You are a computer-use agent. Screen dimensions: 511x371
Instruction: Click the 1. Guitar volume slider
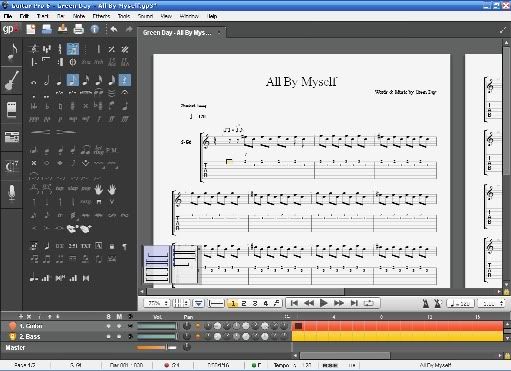tap(157, 326)
